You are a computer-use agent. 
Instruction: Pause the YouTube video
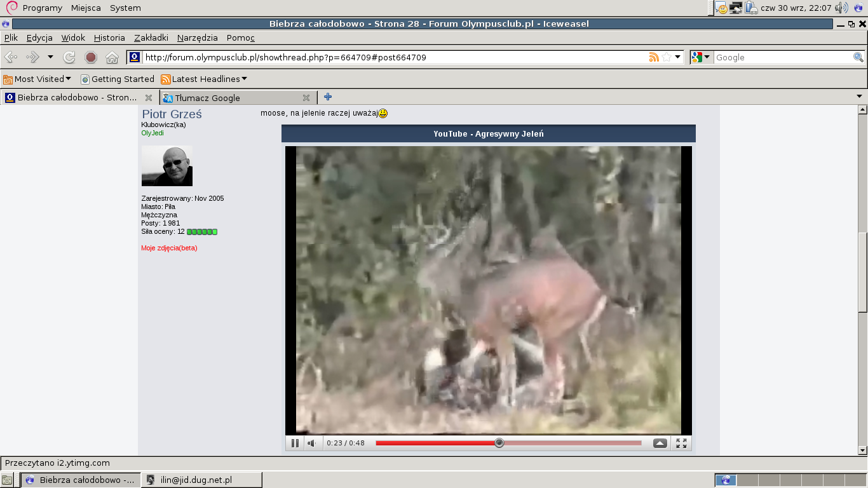(x=295, y=443)
